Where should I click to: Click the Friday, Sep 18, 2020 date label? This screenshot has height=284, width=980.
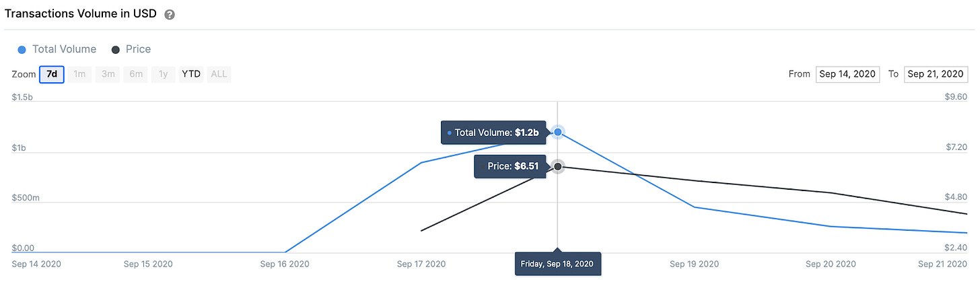pos(557,264)
